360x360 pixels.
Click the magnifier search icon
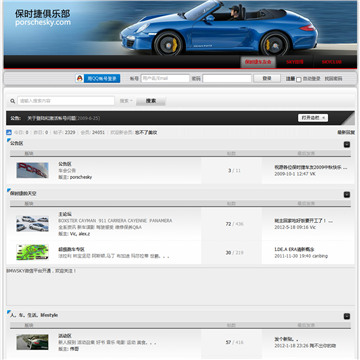click(x=13, y=101)
